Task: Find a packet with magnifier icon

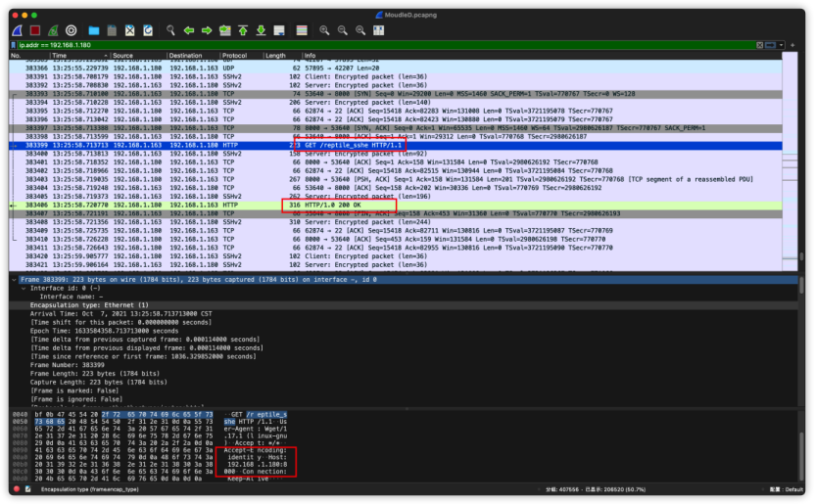Action: [x=170, y=30]
